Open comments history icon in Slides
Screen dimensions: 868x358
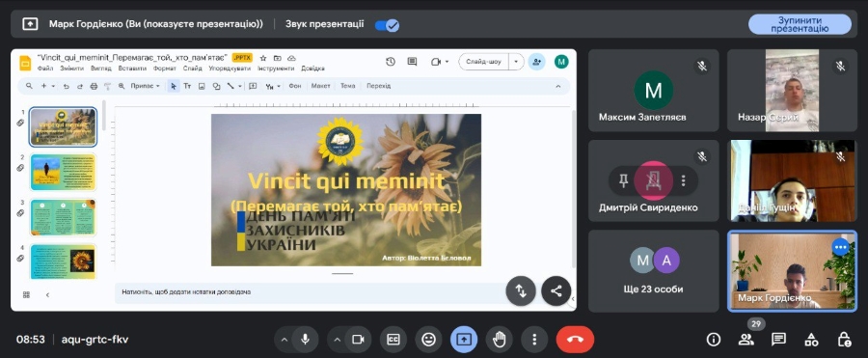click(412, 62)
